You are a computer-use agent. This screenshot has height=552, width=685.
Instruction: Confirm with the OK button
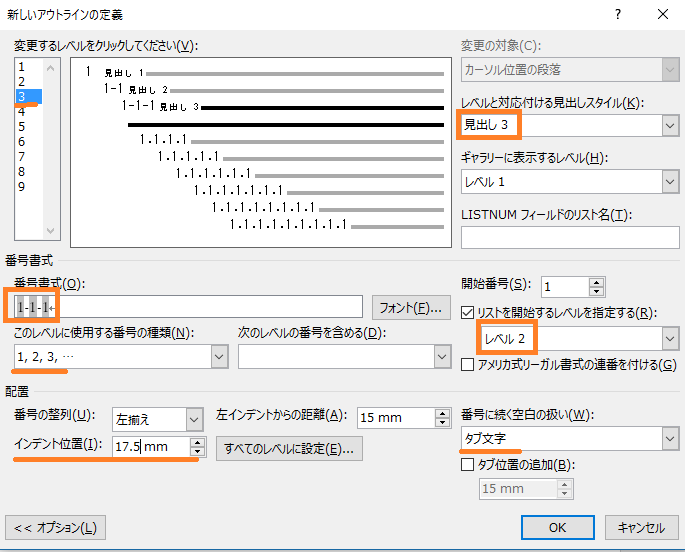point(557,528)
